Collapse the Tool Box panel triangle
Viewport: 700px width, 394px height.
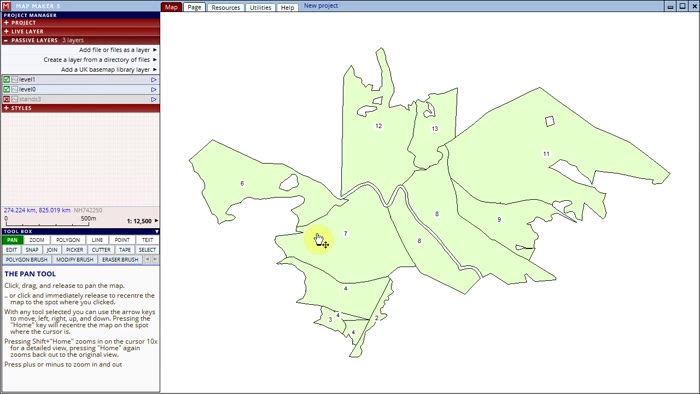click(x=157, y=231)
